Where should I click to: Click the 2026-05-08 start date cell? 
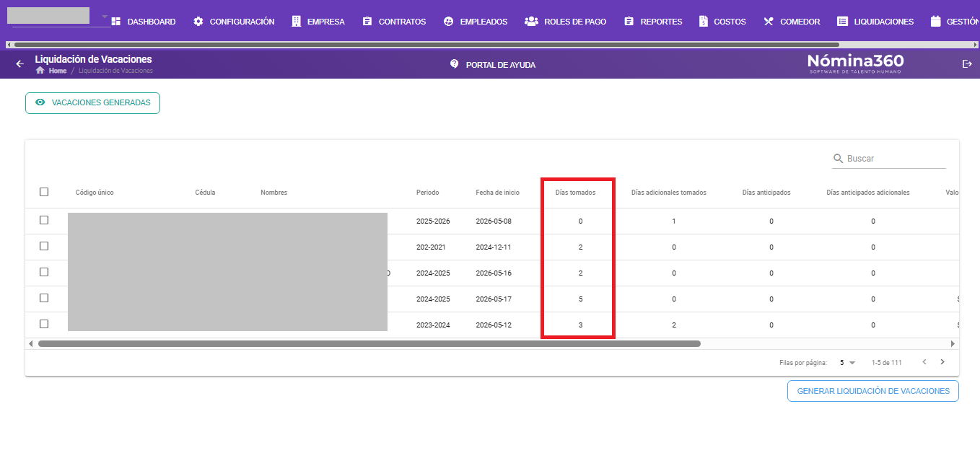494,221
